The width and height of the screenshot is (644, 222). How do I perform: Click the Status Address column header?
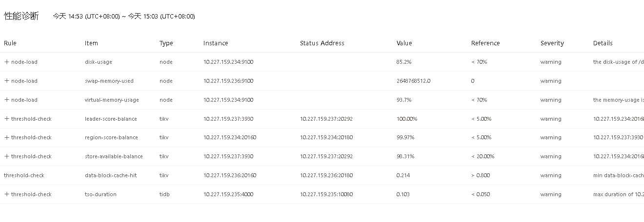(322, 43)
